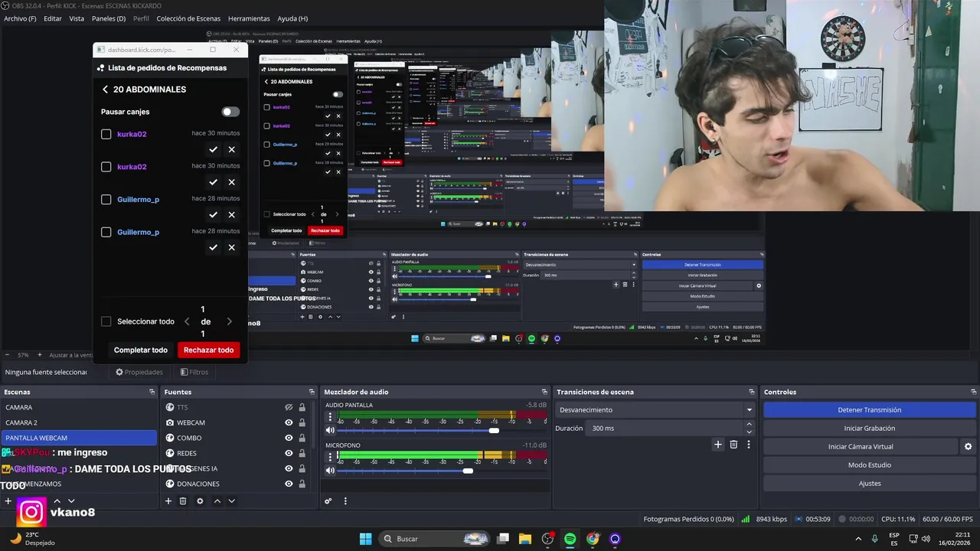Decrease transition Duración with down arrow
980x551 pixels.
pyautogui.click(x=749, y=432)
